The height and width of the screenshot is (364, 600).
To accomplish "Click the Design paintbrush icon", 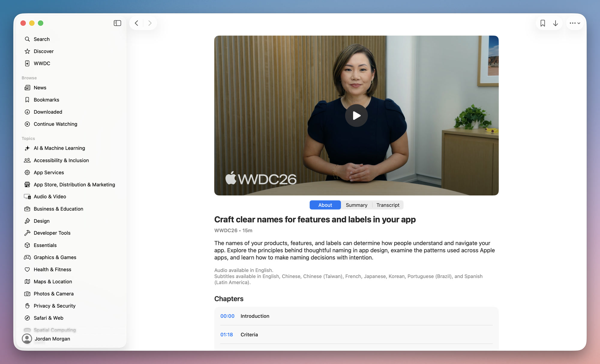I will click(x=27, y=221).
